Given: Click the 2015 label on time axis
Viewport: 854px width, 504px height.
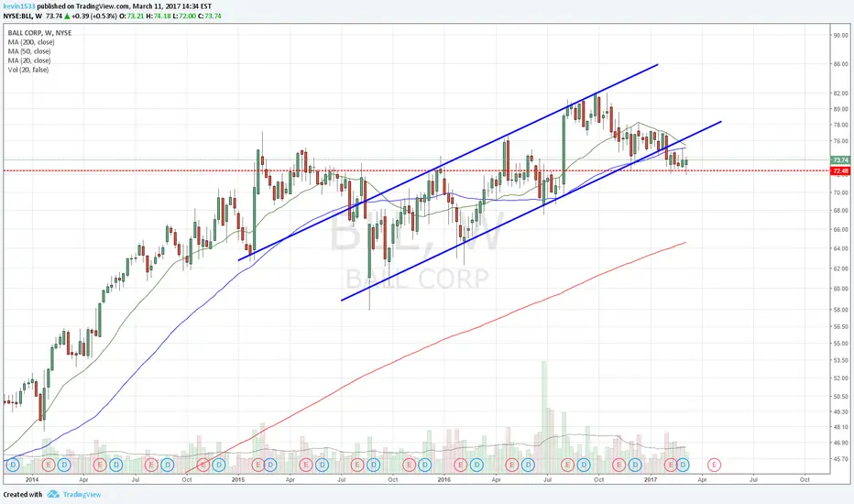Looking at the screenshot, I should click(x=238, y=479).
